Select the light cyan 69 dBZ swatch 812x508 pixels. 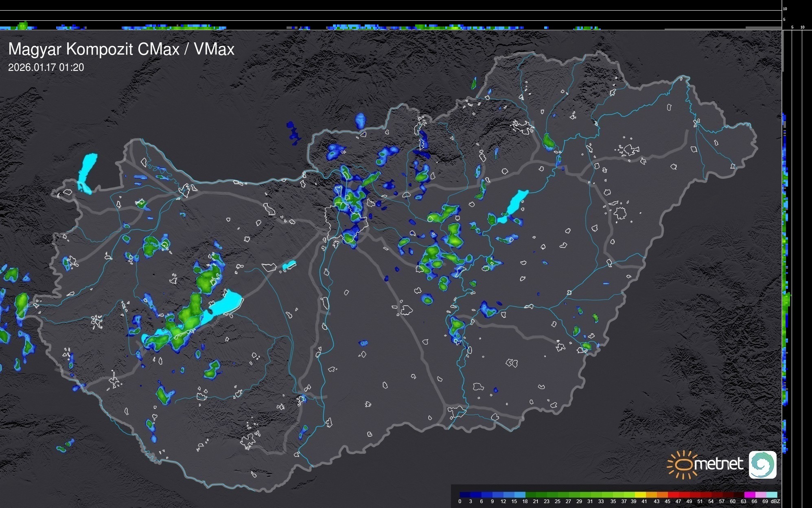click(x=772, y=495)
